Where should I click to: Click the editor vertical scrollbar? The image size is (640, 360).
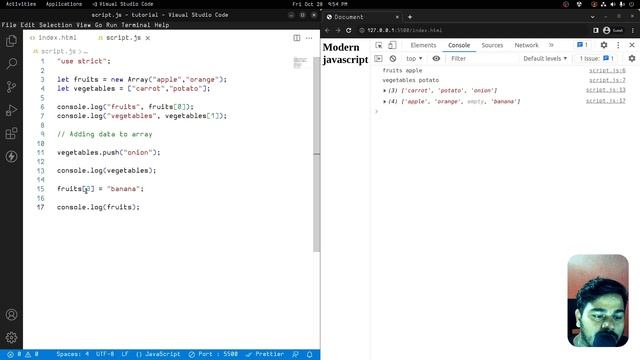point(316,154)
